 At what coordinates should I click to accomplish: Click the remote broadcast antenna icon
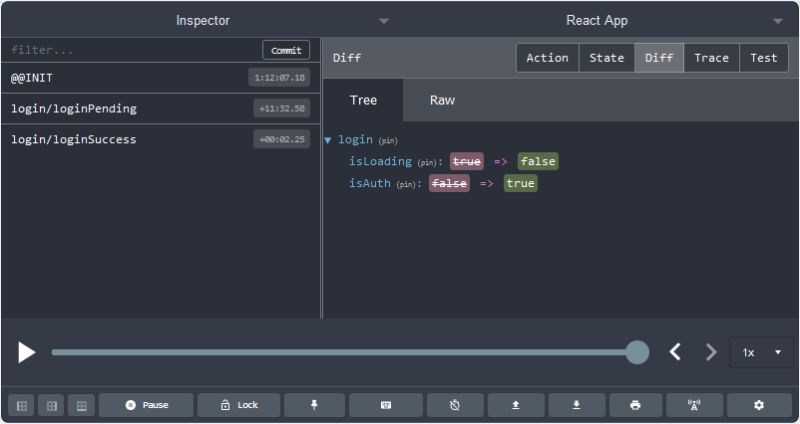694,405
